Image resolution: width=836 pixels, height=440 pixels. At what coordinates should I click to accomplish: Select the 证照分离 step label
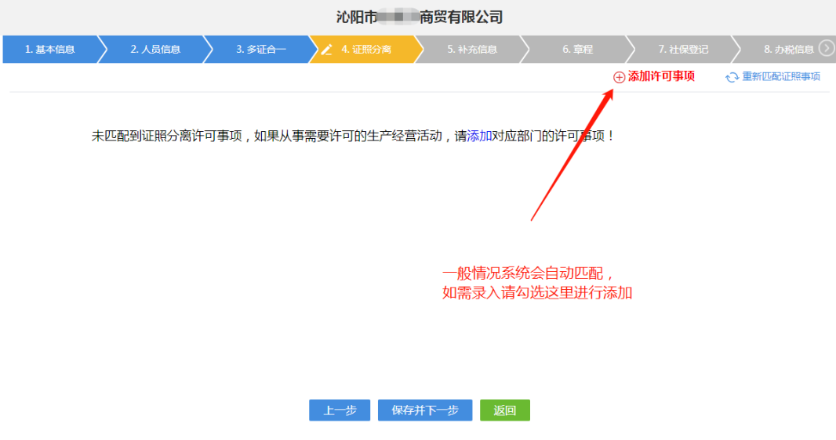pyautogui.click(x=366, y=49)
